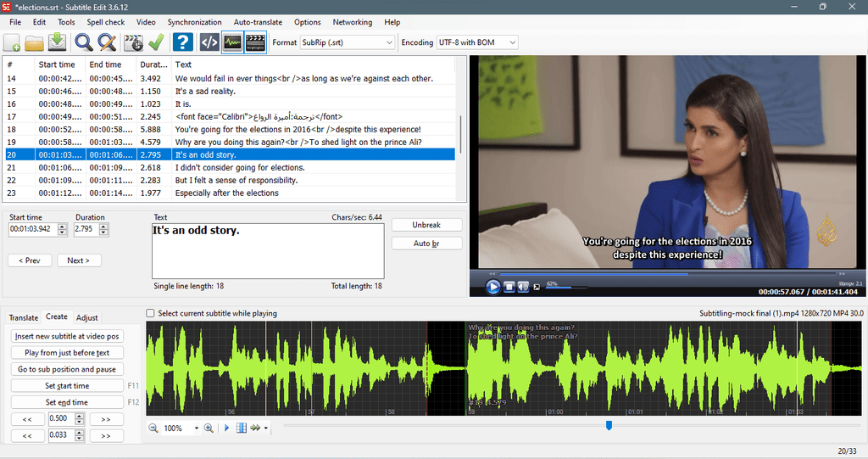Increase the 0.500 seconds step value

pyautogui.click(x=80, y=416)
